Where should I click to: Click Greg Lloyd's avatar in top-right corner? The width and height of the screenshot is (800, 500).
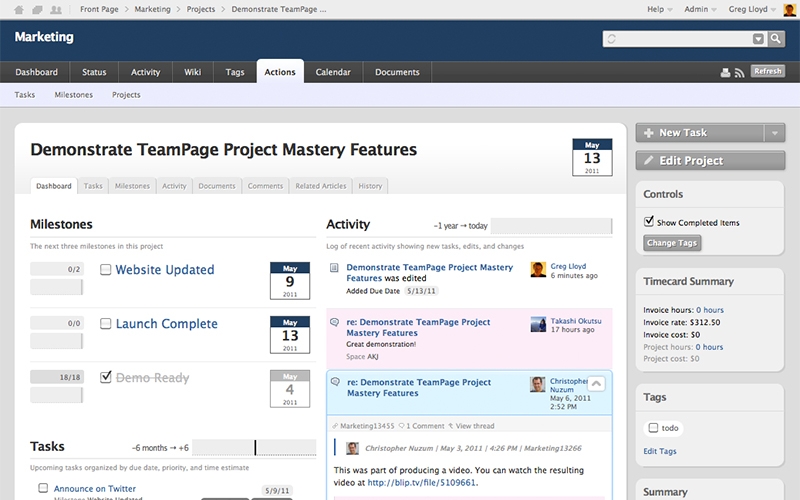click(x=790, y=10)
